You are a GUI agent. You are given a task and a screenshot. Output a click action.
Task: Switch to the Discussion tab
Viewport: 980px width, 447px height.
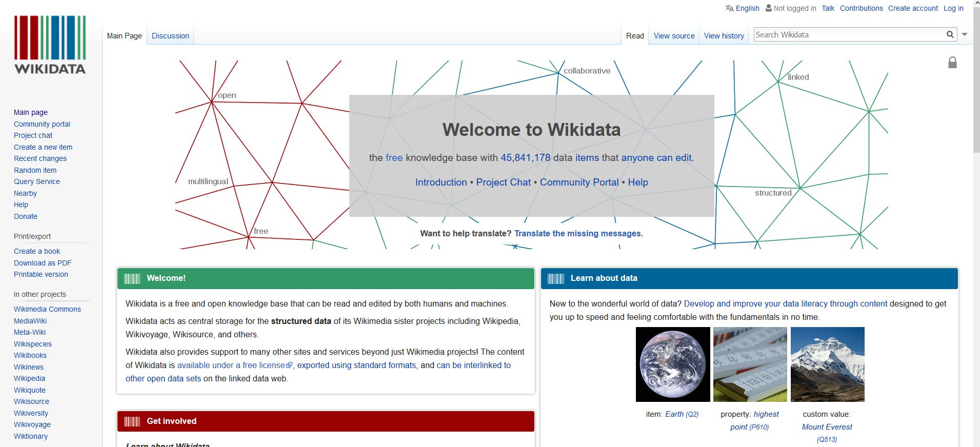(170, 36)
